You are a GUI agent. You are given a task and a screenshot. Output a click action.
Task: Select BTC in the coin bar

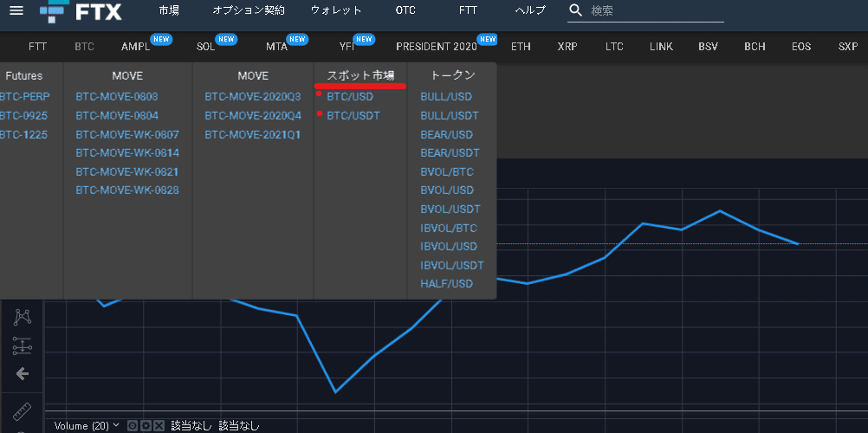[x=84, y=47]
